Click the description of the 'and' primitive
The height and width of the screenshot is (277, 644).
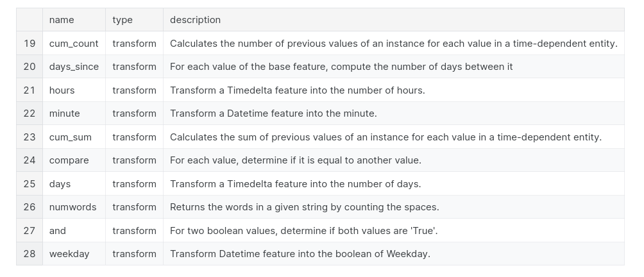(303, 231)
